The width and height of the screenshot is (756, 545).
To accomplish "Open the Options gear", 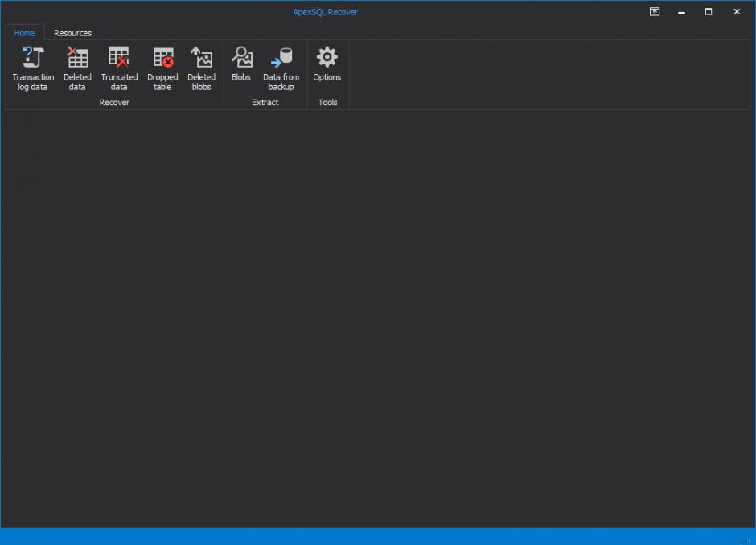I will pos(327,64).
